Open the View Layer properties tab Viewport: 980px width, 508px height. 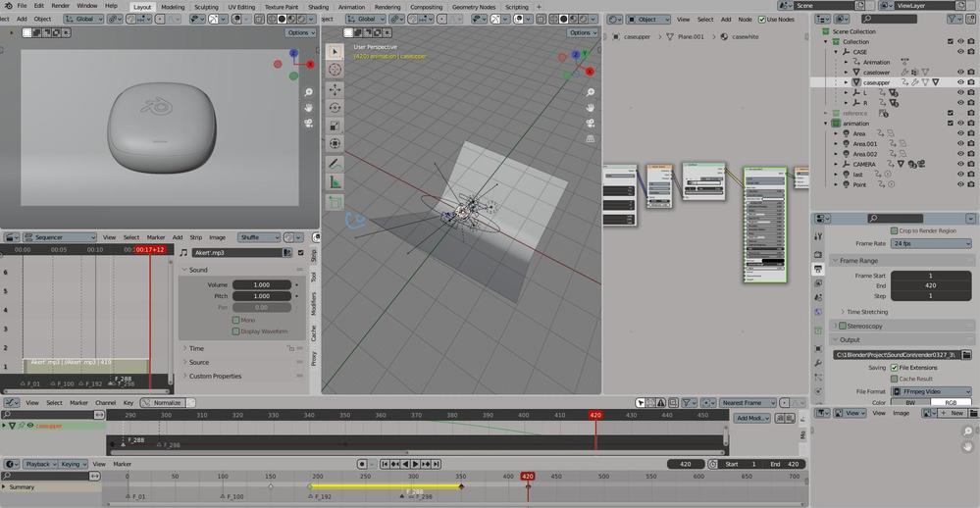[x=819, y=283]
